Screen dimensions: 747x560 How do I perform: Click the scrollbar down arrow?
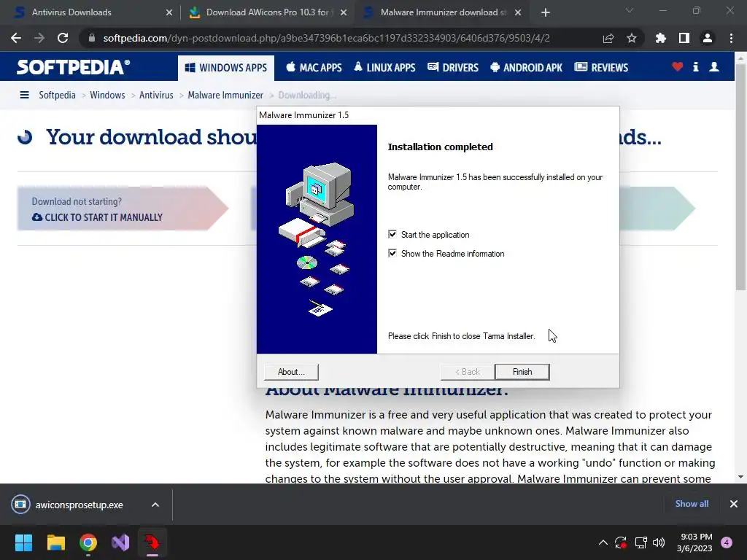click(740, 477)
